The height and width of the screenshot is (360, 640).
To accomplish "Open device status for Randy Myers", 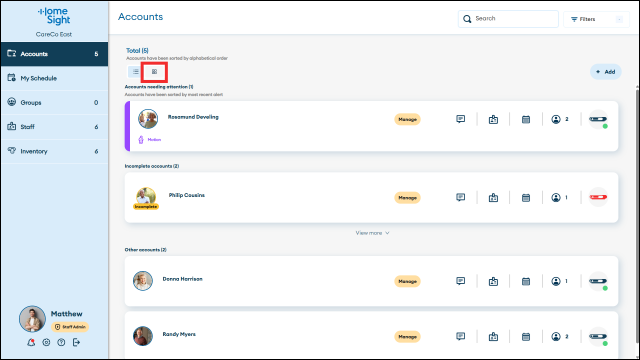I will [598, 337].
